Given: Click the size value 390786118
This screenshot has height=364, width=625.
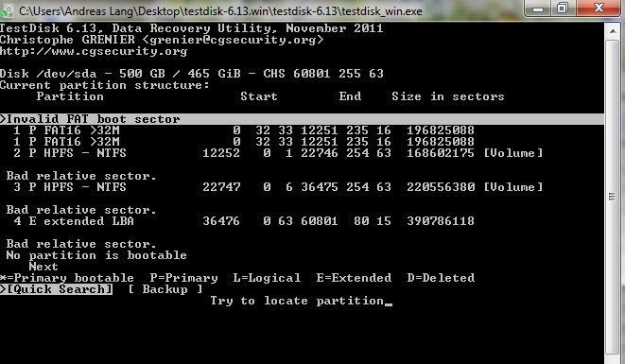Looking at the screenshot, I should [441, 221].
